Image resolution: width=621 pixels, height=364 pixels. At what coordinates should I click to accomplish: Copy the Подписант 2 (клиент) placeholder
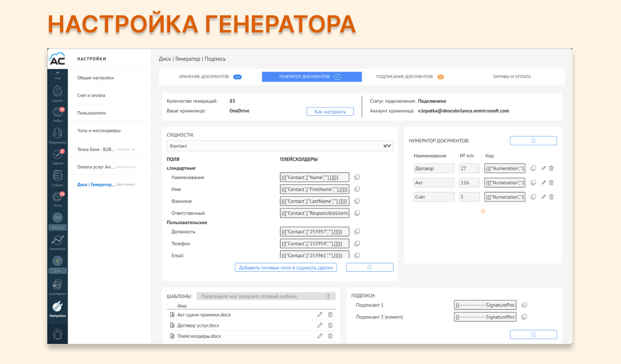[x=524, y=317]
